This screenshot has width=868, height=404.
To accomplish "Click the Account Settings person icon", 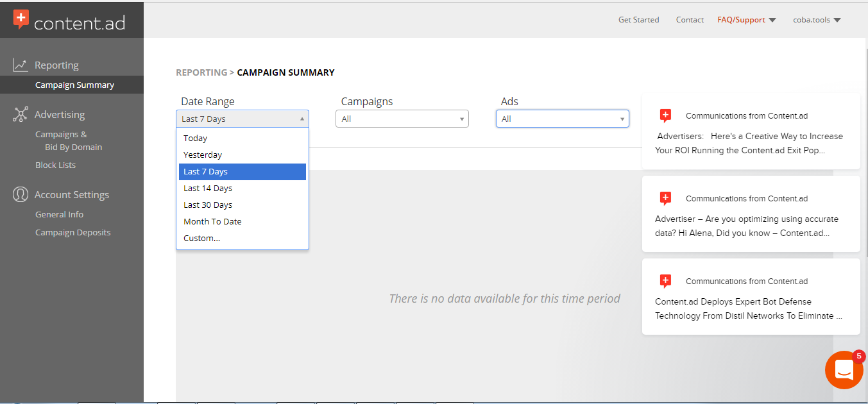I will tap(21, 194).
